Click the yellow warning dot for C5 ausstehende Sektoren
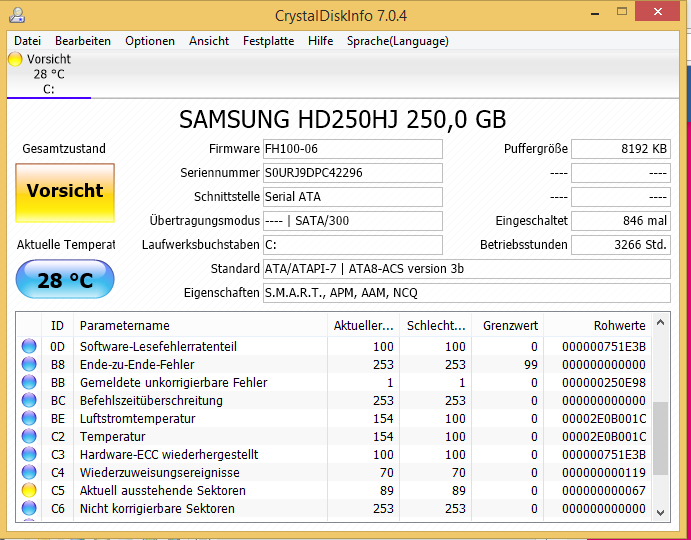The image size is (691, 540). pos(29,490)
